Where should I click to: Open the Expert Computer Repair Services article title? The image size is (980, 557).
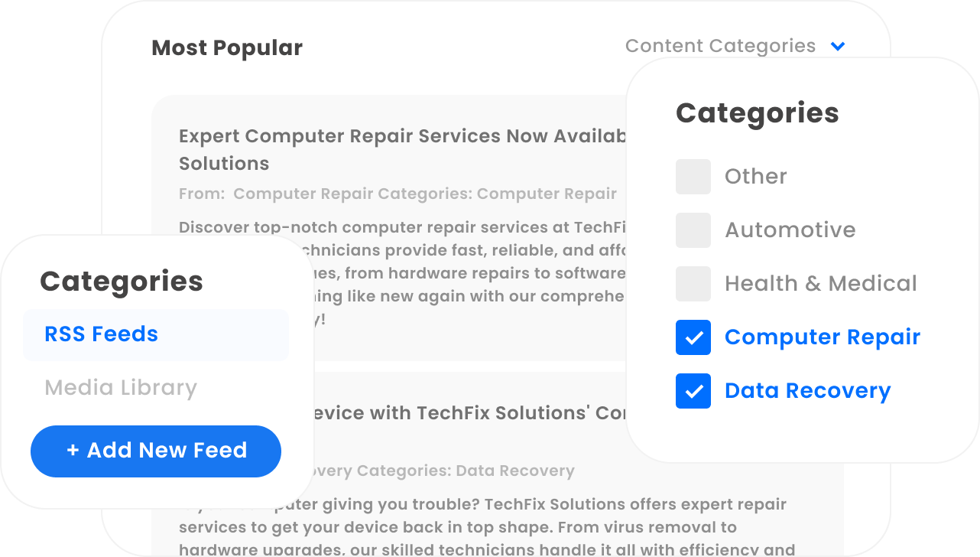click(x=402, y=150)
